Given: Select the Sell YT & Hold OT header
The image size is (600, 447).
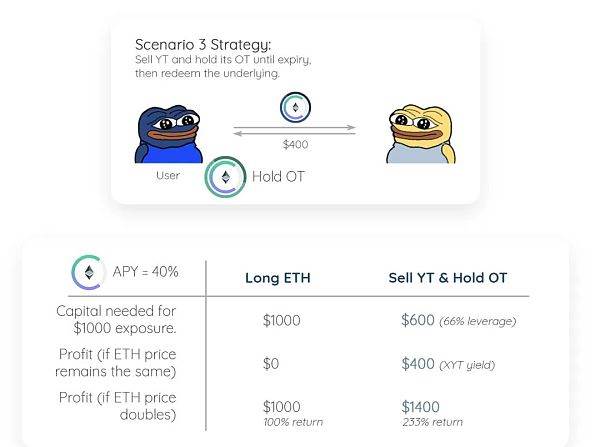Looking at the screenshot, I should click(x=448, y=278).
